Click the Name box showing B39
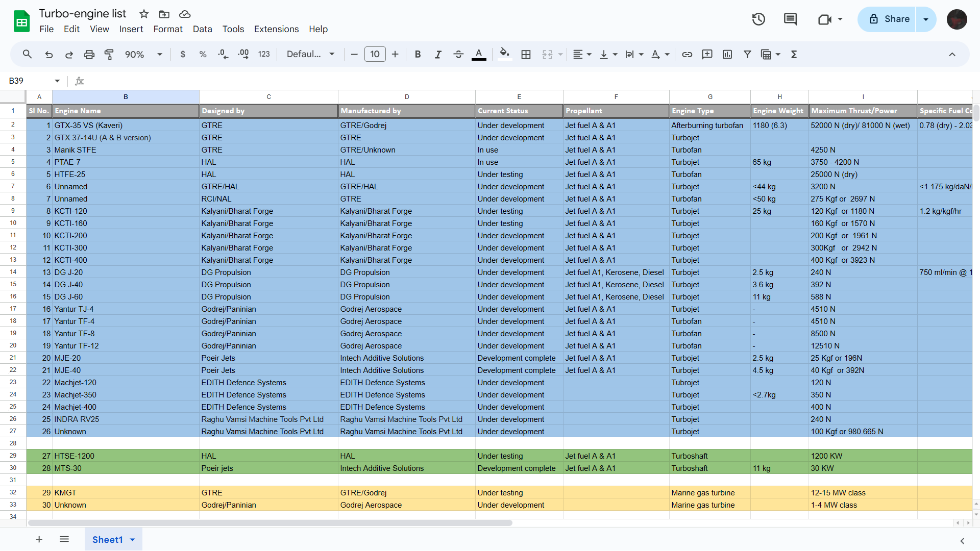 (34, 81)
